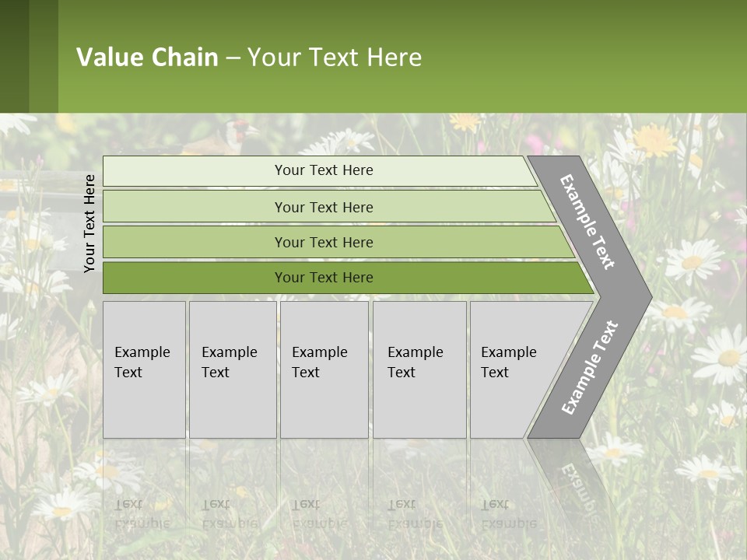Click the vertical "Your Text Here" label
This screenshot has width=747, height=560.
89,223
